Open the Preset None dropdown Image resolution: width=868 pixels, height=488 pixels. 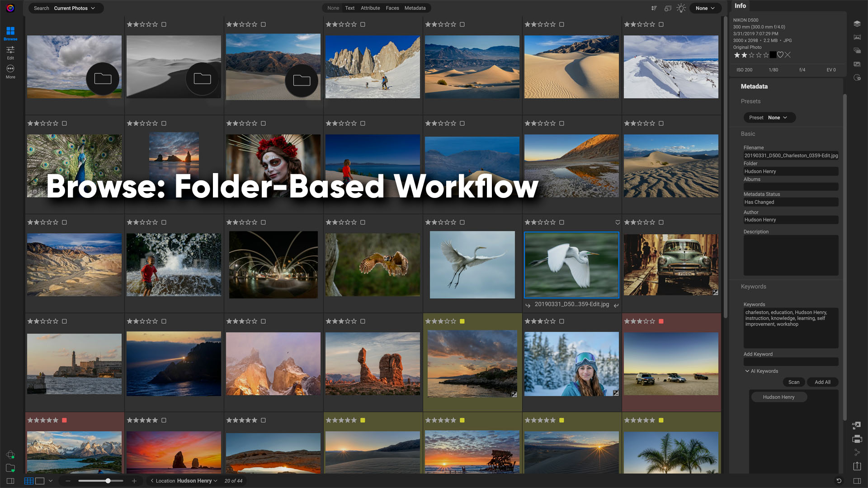coord(769,117)
